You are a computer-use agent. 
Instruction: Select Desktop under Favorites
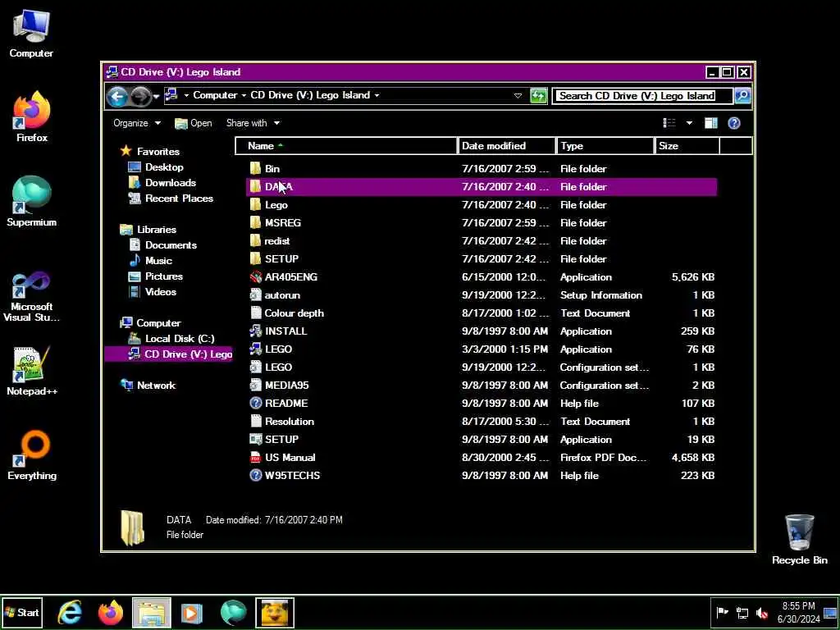tap(156, 167)
